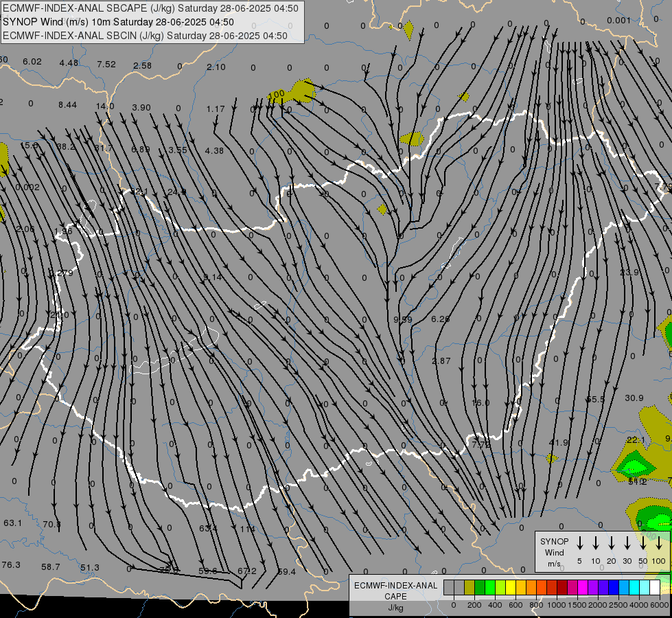
Task: Click the 100 m/s wind arrow in legend
Action: click(659, 542)
